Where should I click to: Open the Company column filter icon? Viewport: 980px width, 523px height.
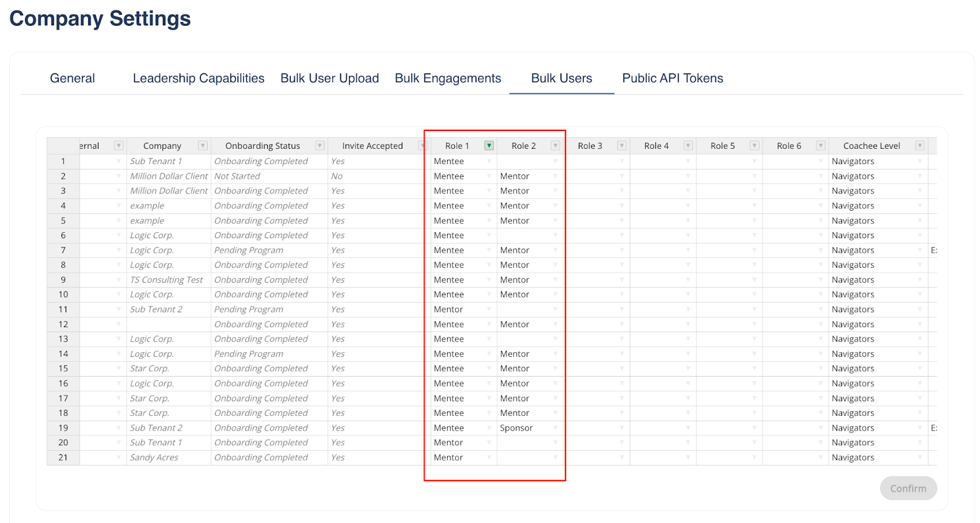202,146
